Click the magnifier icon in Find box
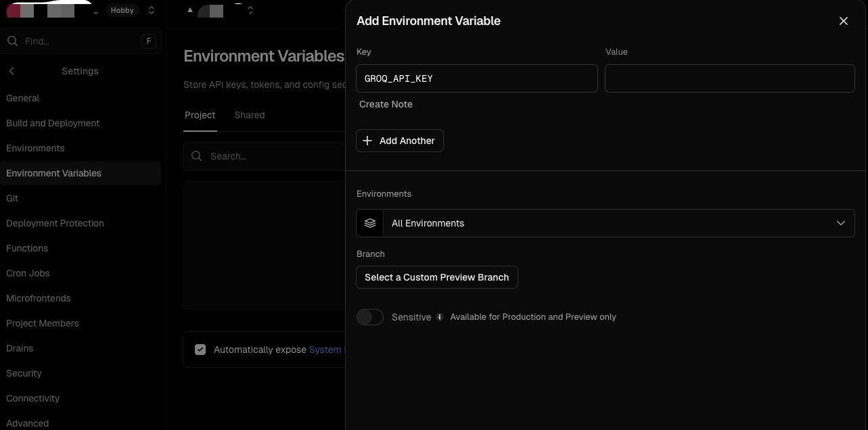868x430 pixels. (x=12, y=41)
